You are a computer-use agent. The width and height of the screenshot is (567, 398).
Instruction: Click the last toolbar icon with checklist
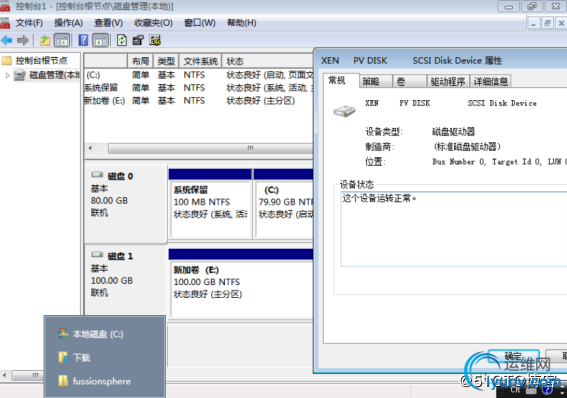click(155, 40)
